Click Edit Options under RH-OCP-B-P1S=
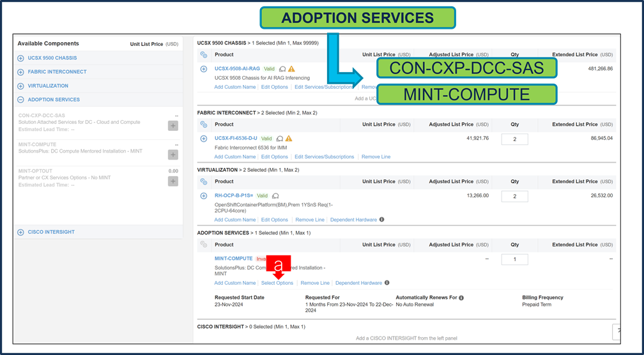 click(274, 220)
